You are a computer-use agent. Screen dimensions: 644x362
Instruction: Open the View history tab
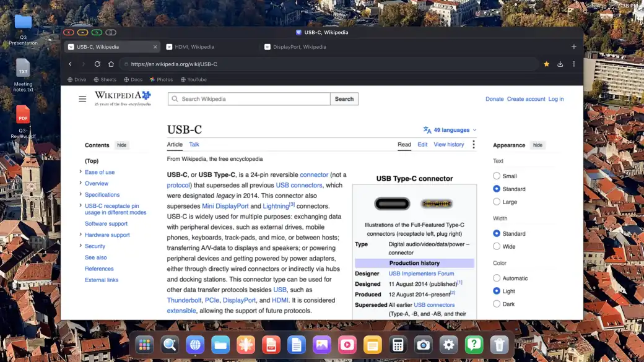coord(448,144)
